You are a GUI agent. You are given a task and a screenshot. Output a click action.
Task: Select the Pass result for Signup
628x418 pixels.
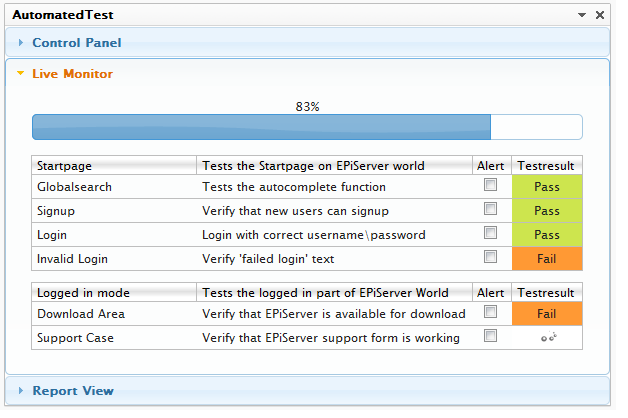click(546, 211)
